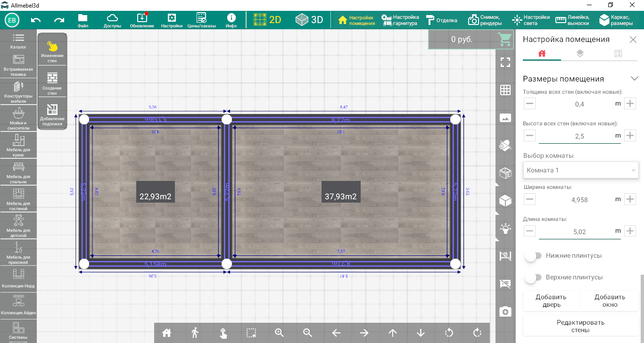Click the zoom out magnifier
The width and height of the screenshot is (644, 343).
coord(308,333)
